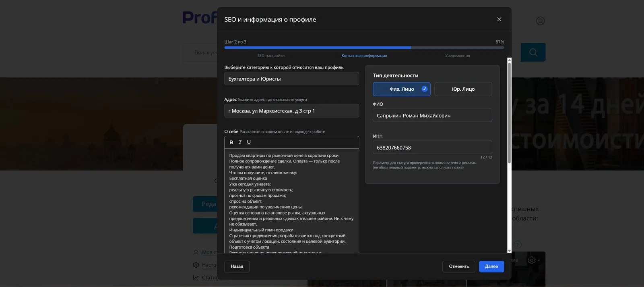Viewport: 644px width, 287px height.
Task: Click the dialog scrollbar up arrow
Action: [x=509, y=60]
